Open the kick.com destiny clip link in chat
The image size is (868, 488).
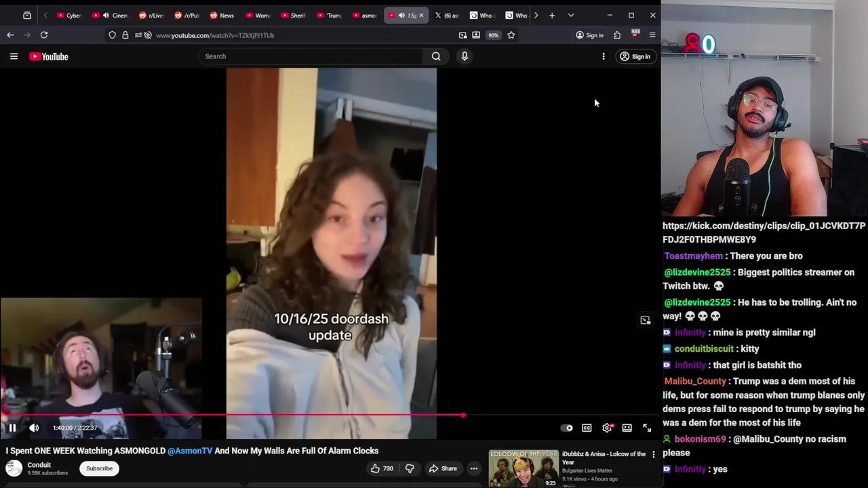[x=764, y=232]
